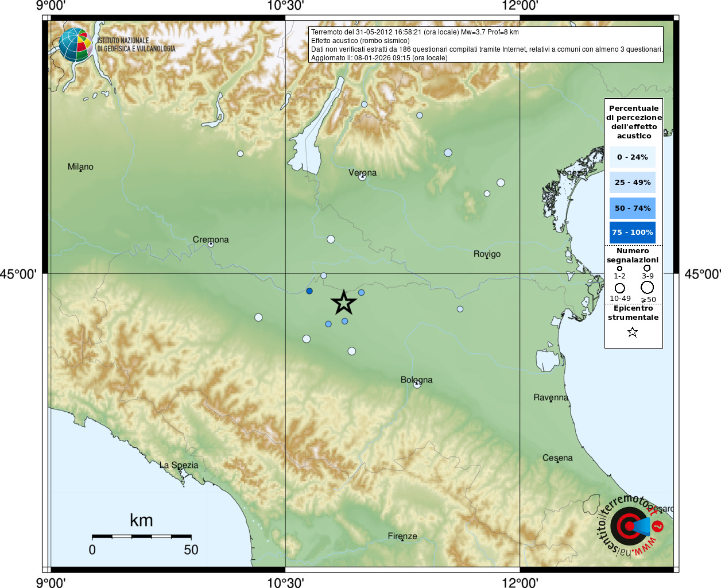
Task: Click the epicenter star on the map
Action: click(343, 303)
